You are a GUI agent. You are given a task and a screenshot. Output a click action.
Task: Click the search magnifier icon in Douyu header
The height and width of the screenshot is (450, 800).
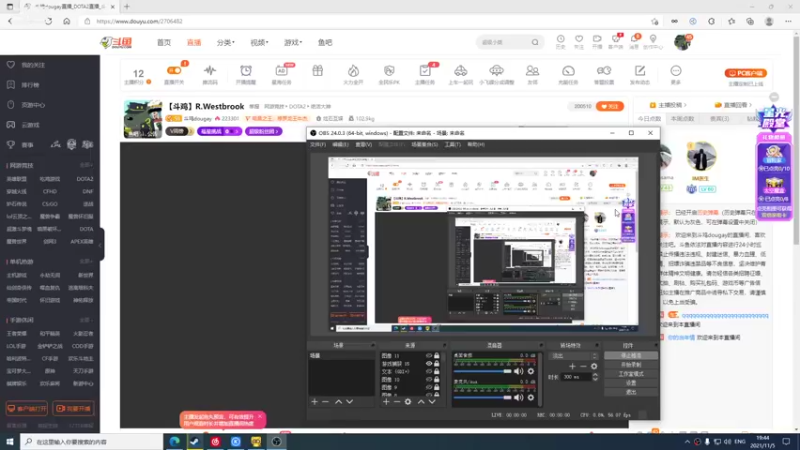pos(535,42)
